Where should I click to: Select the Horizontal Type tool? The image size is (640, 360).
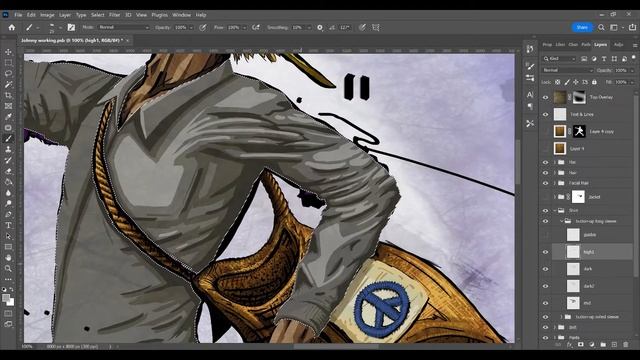pos(8,225)
